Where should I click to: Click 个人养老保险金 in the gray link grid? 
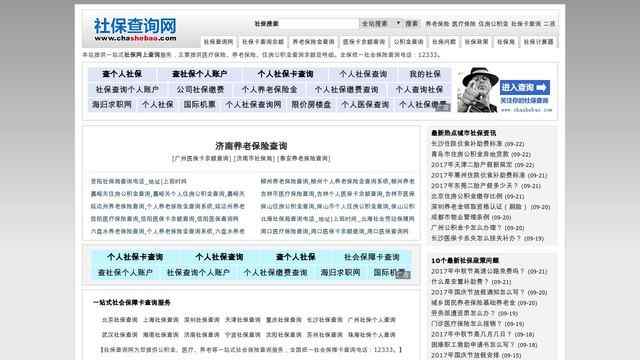coord(269,89)
